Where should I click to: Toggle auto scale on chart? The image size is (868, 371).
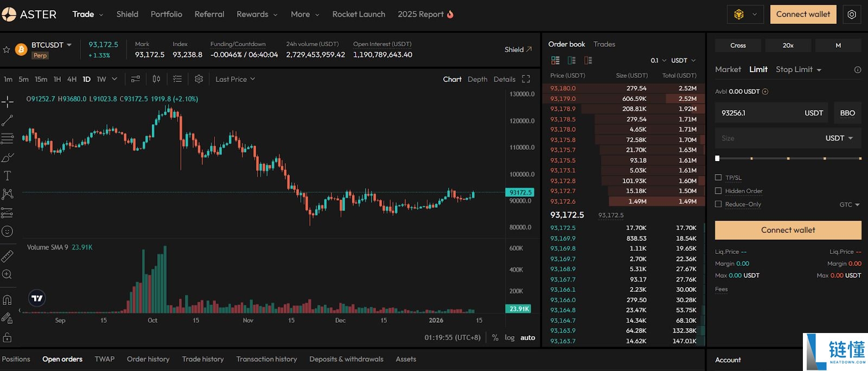point(528,337)
